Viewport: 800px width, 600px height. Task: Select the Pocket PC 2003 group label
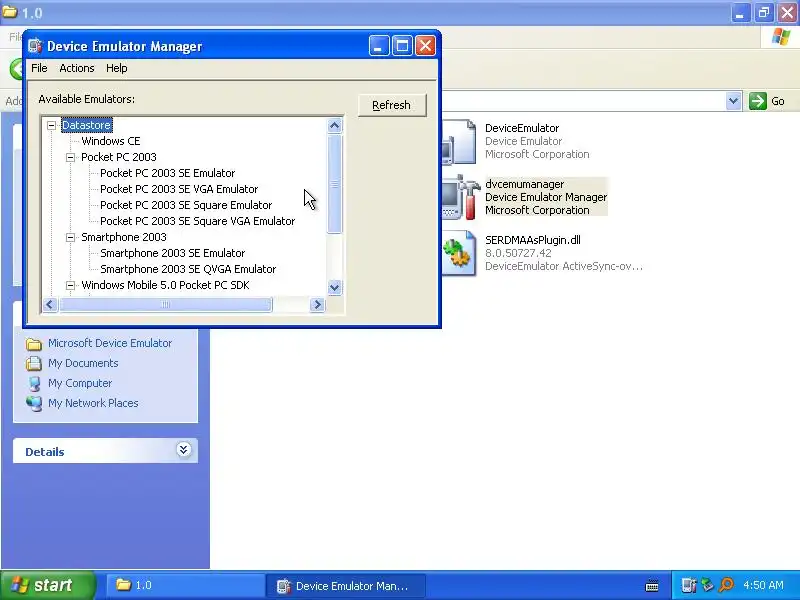[x=119, y=157]
